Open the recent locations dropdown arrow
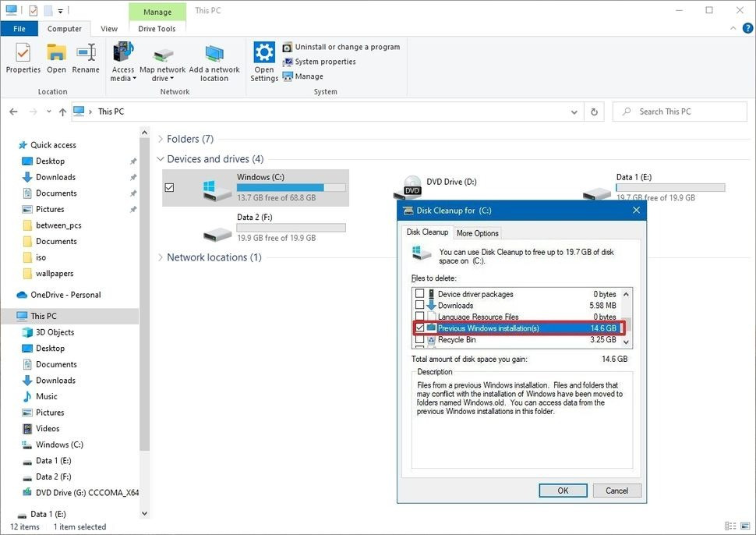 (x=48, y=112)
